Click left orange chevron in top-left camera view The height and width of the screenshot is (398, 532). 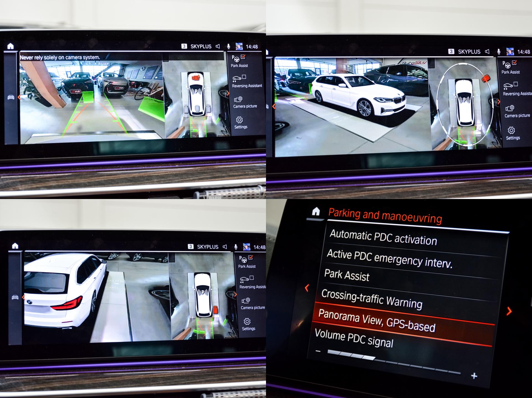[x=19, y=97]
